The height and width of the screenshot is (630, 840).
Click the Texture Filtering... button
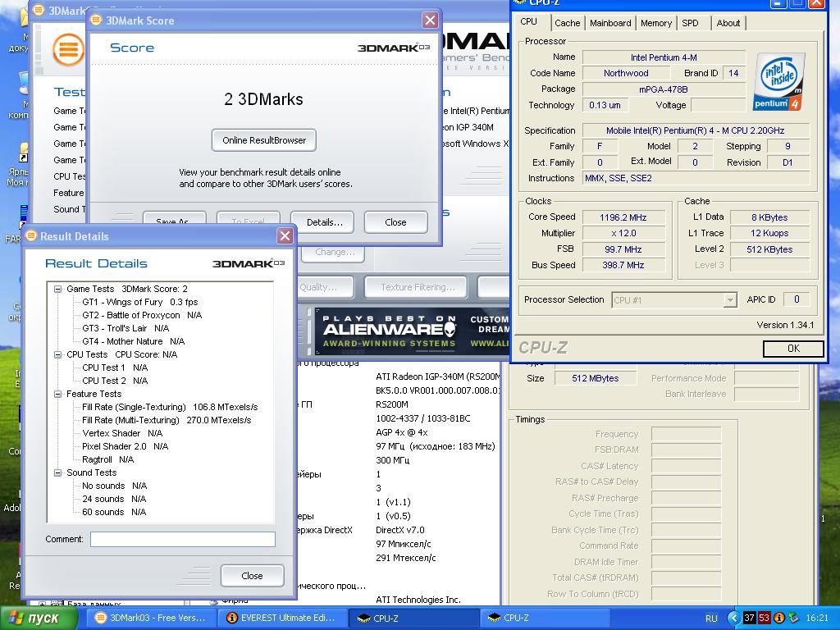(x=418, y=287)
